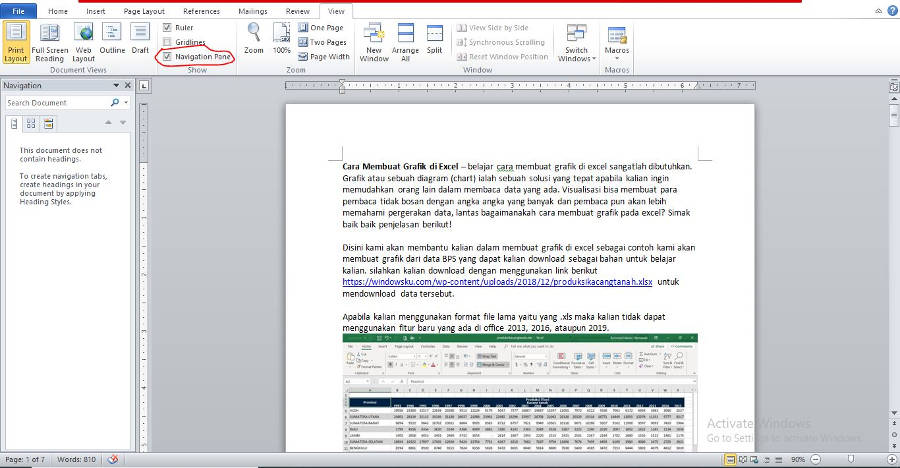The image size is (900, 468).
Task: Switch to Print Layout view in ribbon
Action: [x=15, y=42]
